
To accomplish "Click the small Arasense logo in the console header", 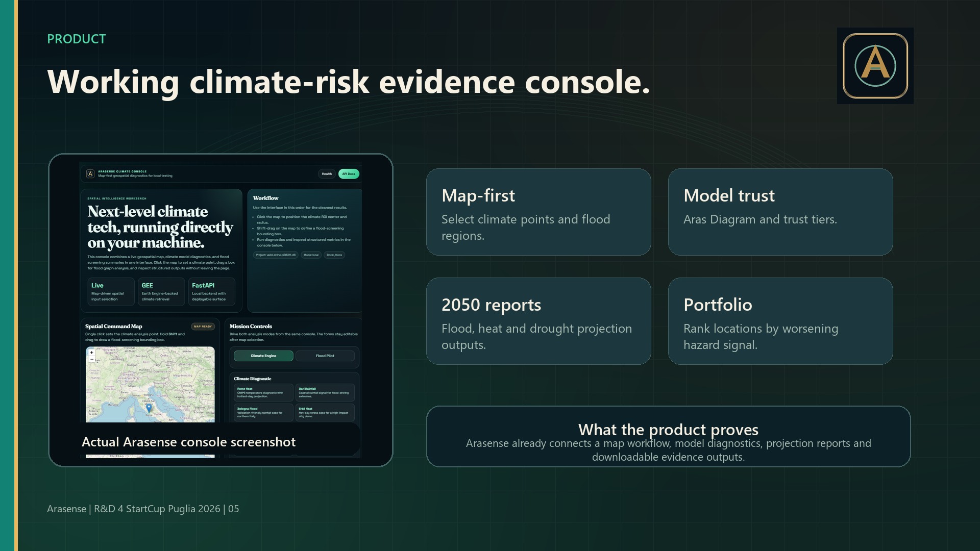I will click(90, 174).
